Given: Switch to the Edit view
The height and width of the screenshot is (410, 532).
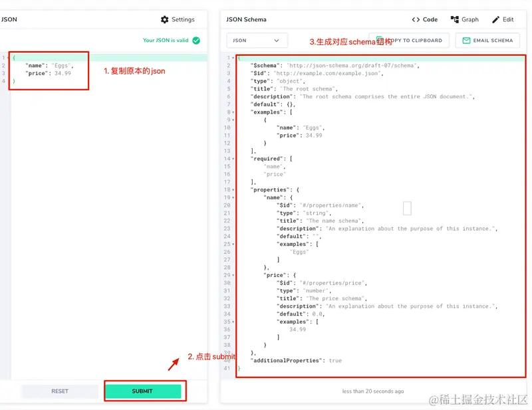Looking at the screenshot, I should (503, 19).
